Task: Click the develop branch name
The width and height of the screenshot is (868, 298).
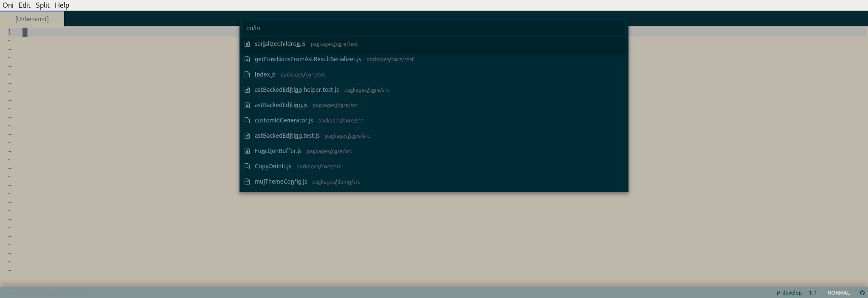Action: [792, 293]
